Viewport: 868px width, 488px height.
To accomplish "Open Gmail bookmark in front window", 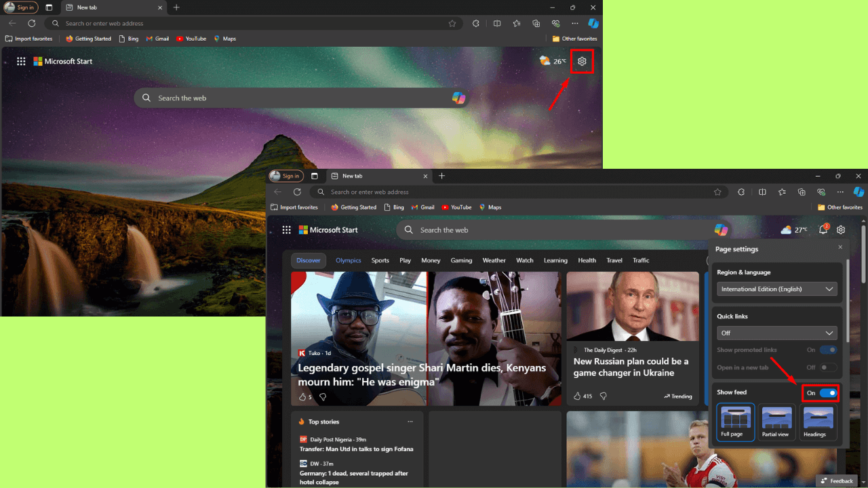I will pyautogui.click(x=422, y=207).
